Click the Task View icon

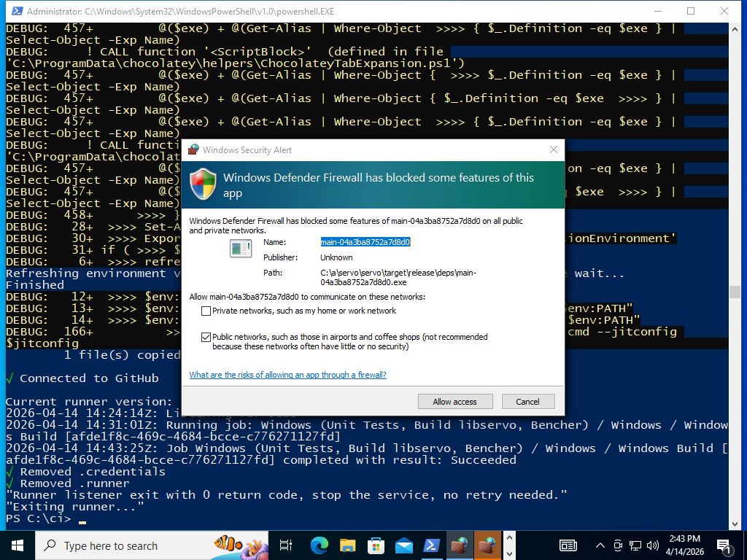click(286, 545)
